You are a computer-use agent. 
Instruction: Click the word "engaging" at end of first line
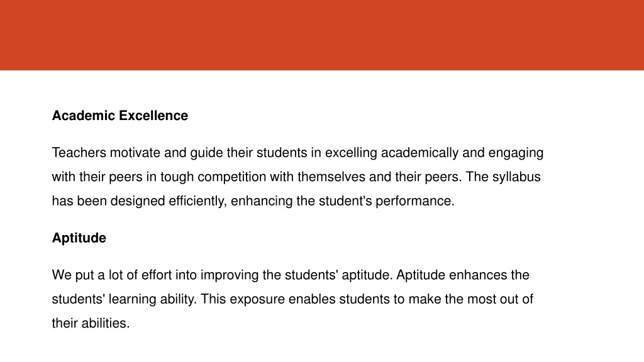pyautogui.click(x=516, y=153)
